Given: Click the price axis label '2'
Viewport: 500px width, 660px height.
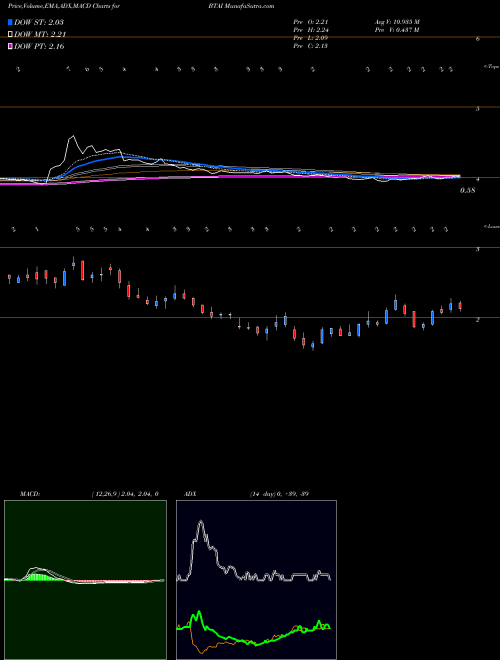Looking at the screenshot, I should pyautogui.click(x=478, y=320).
